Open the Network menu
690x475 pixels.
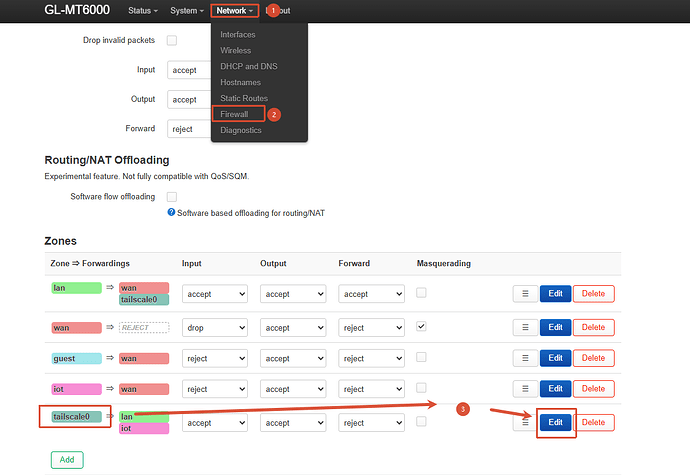[x=234, y=11]
